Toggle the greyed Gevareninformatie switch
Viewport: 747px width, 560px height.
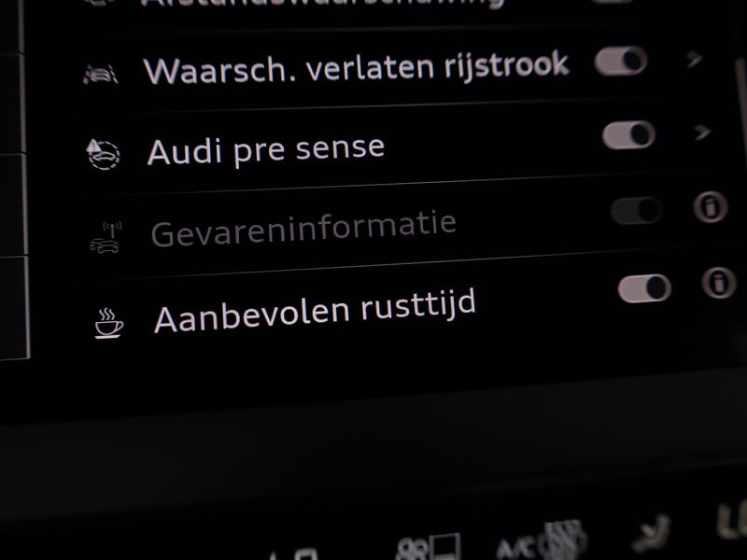coord(637,210)
